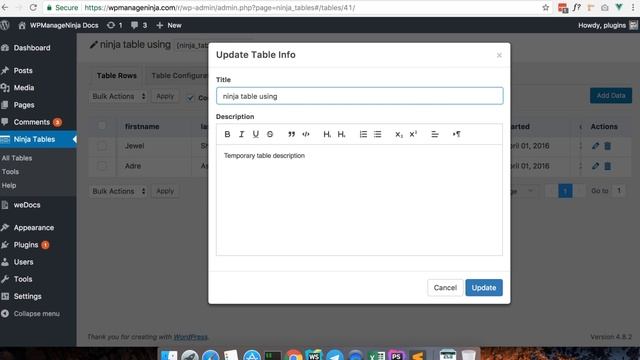Apply Heading 2 style in editor

coord(342,134)
